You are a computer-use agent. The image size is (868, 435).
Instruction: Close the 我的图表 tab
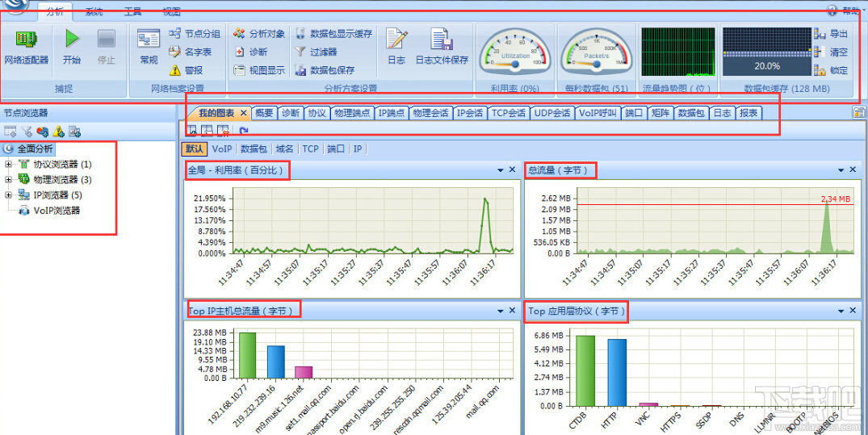tap(243, 113)
